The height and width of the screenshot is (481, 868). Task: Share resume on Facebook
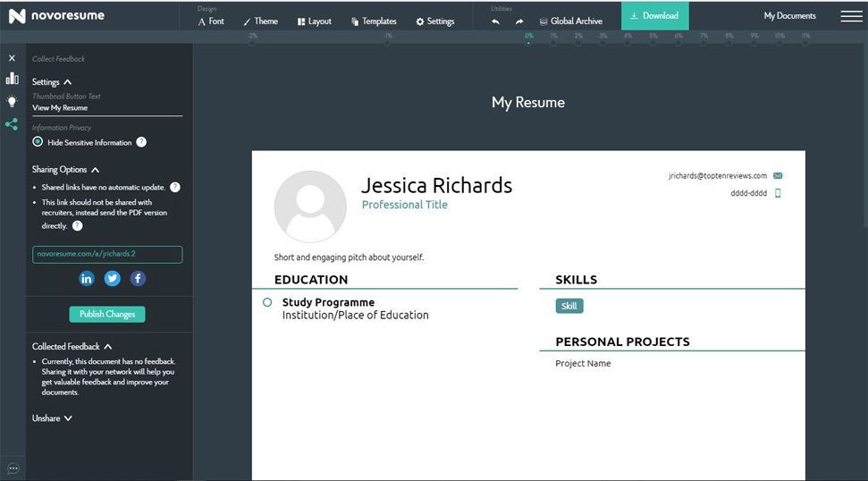pos(138,278)
